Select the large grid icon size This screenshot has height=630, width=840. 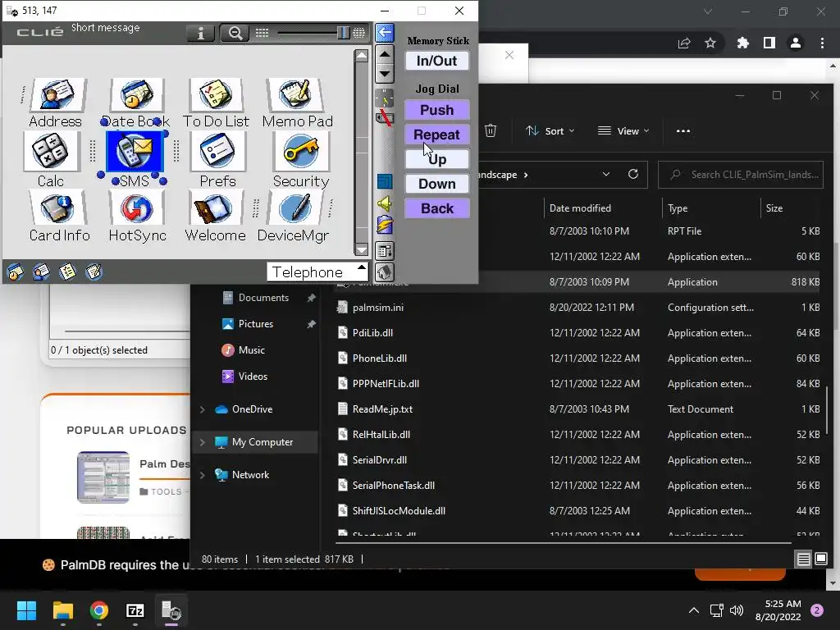359,33
